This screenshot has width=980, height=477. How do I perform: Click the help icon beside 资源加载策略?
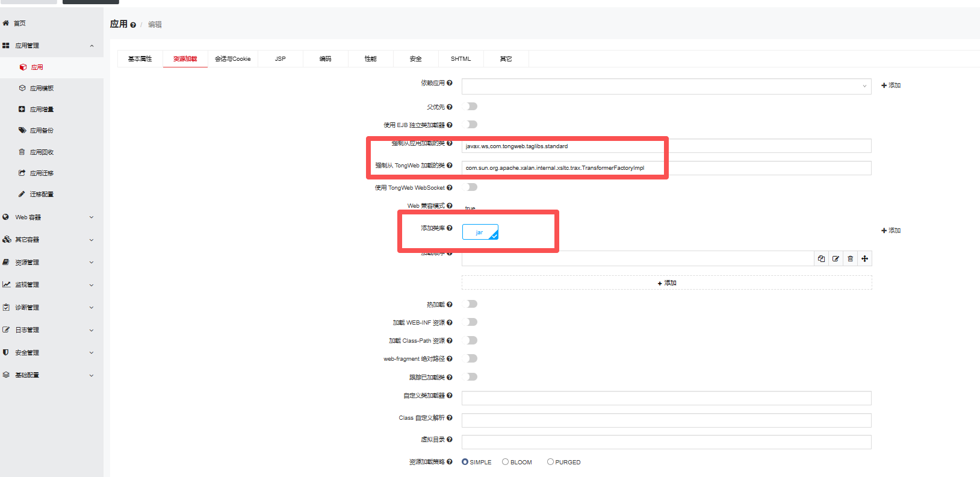coord(450,461)
